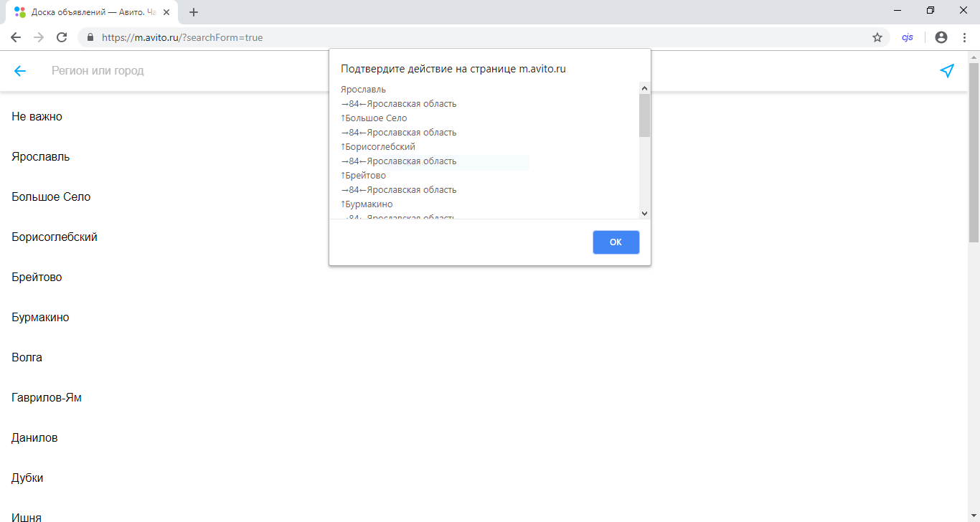Open a new tab with plus button
The height and width of the screenshot is (522, 980).
[x=194, y=12]
